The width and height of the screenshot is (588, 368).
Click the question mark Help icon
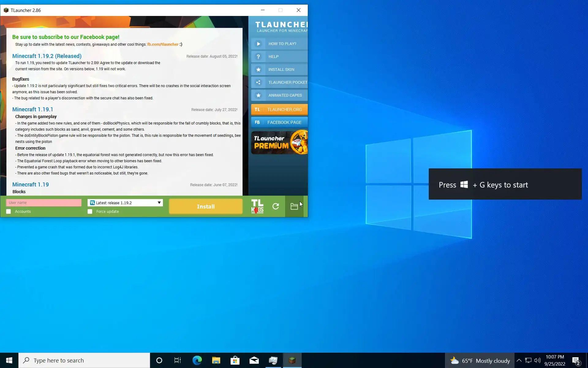[258, 57]
